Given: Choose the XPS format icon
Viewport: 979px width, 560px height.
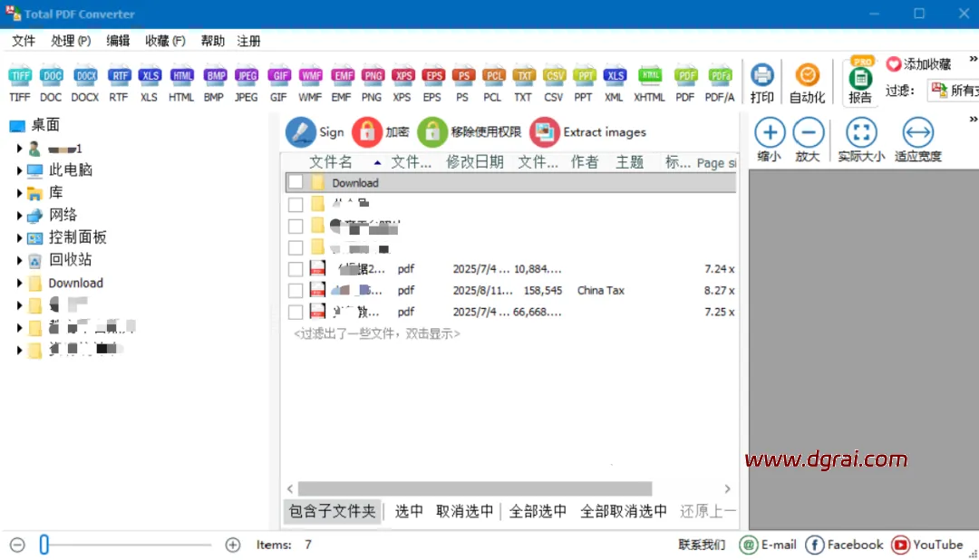Looking at the screenshot, I should coord(402,83).
